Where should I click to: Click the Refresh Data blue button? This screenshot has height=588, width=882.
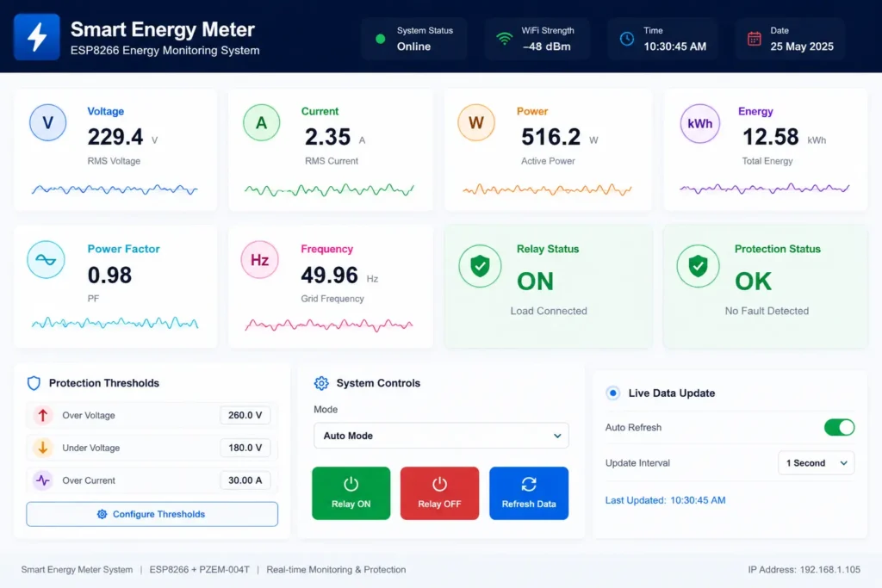tap(529, 493)
